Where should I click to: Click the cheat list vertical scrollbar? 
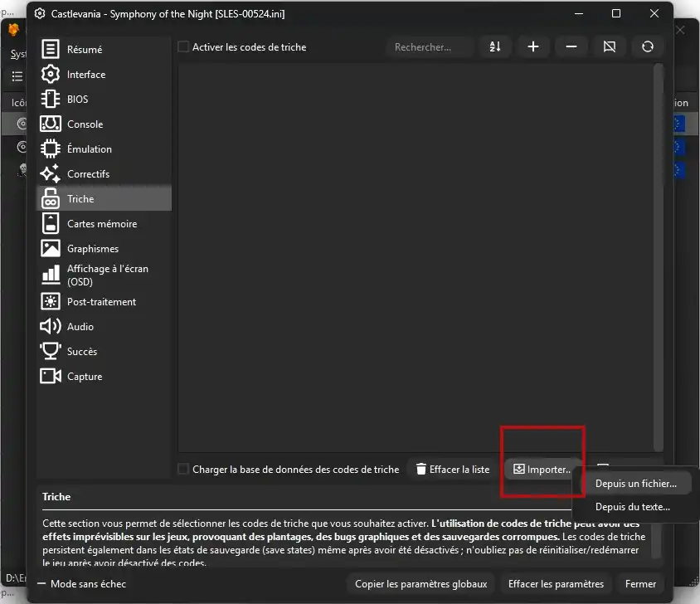pyautogui.click(x=658, y=257)
